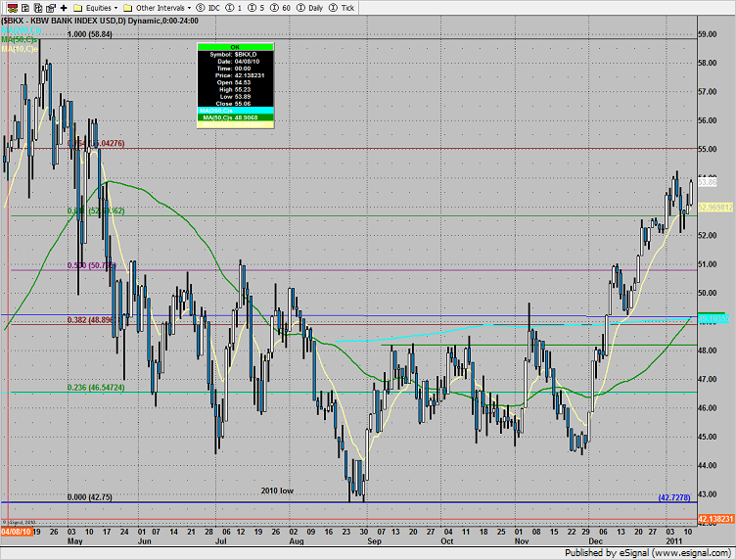This screenshot has width=736, height=560.
Task: Click the 0.382 Fibonacci level label
Action: [x=91, y=320]
